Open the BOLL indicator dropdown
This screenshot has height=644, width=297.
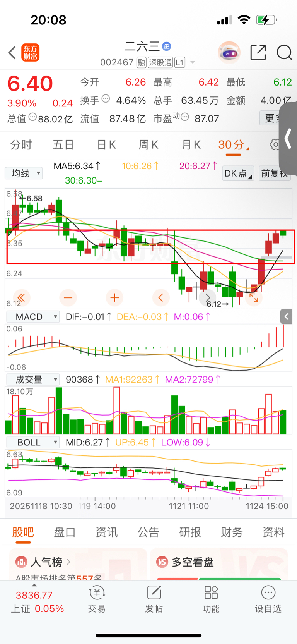[x=33, y=442]
